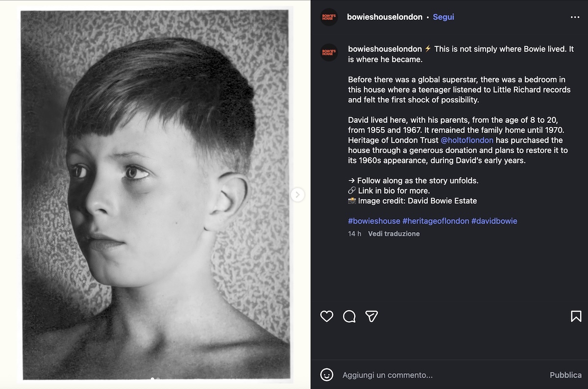Screen dimensions: 588x389
Task: Open the caption's bowieshouselondon avatar
Action: [x=329, y=52]
